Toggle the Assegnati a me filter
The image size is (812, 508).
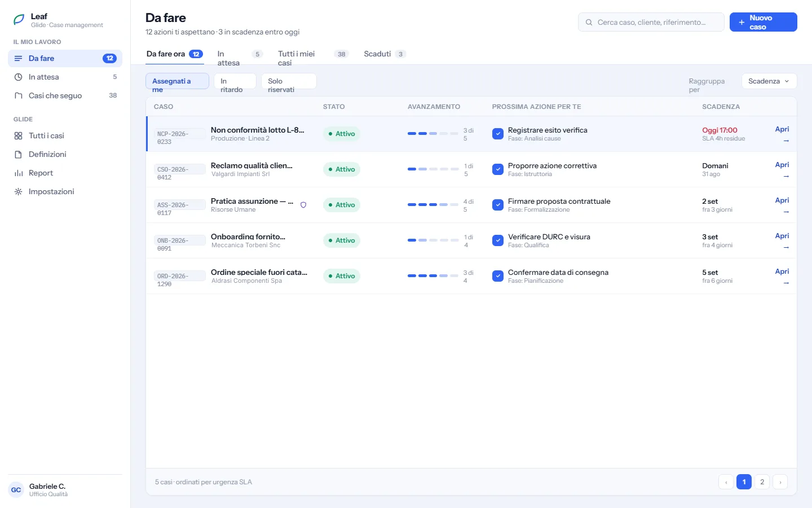pyautogui.click(x=177, y=81)
